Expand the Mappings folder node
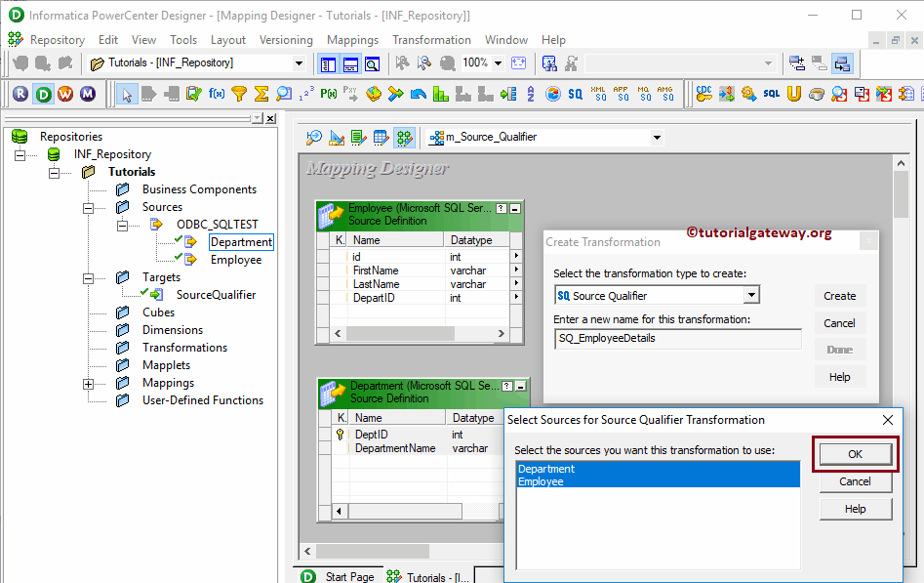Viewport: 924px width, 583px height. pos(88,383)
